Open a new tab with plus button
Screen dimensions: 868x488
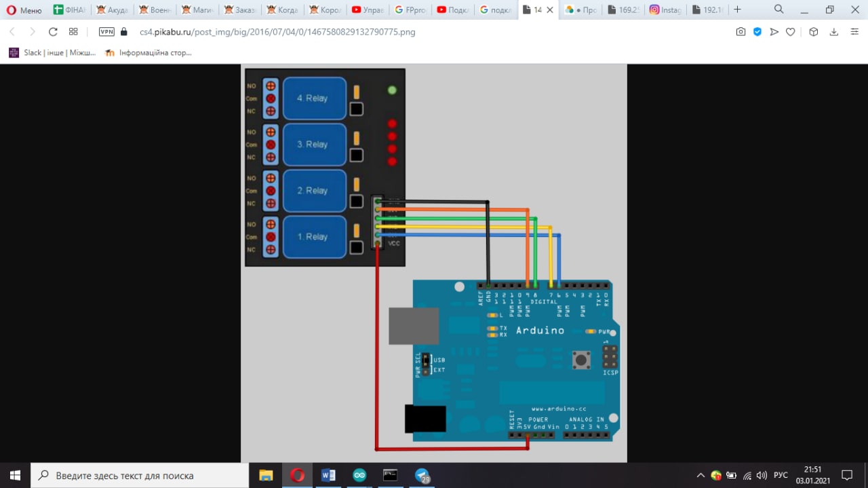738,10
